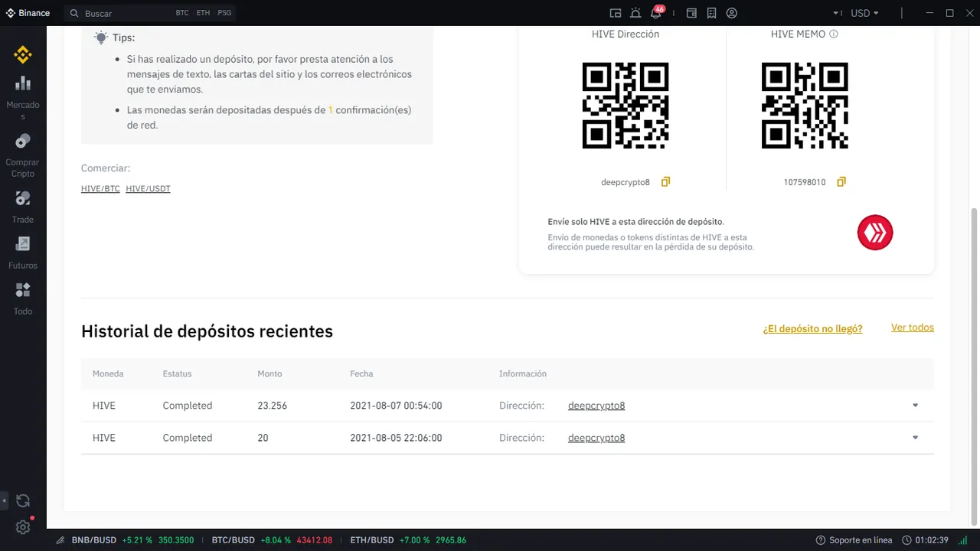Click the 2021-08-07 00:54:00 date cell
980x551 pixels.
tap(396, 406)
